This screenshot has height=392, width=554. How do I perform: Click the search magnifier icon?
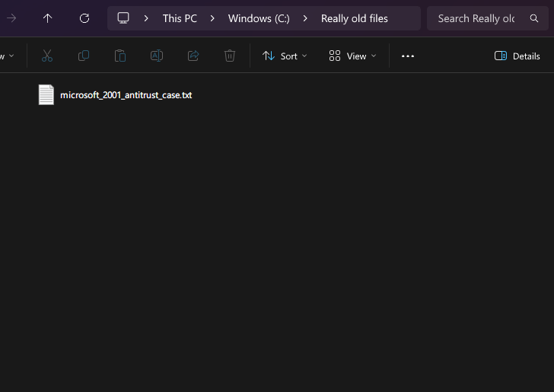click(534, 18)
